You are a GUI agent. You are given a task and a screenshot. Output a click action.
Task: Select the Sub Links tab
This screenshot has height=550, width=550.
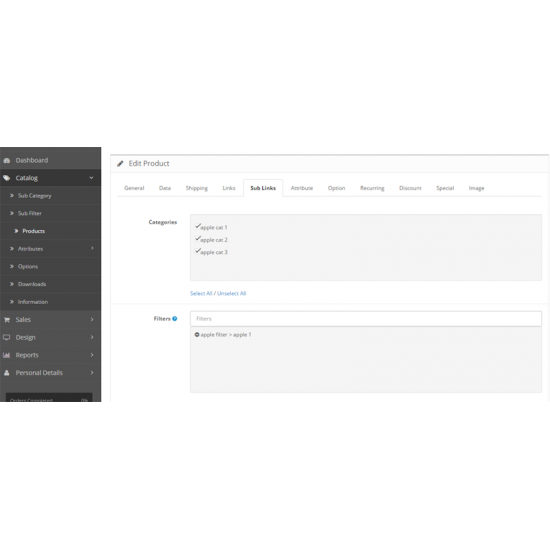click(263, 188)
